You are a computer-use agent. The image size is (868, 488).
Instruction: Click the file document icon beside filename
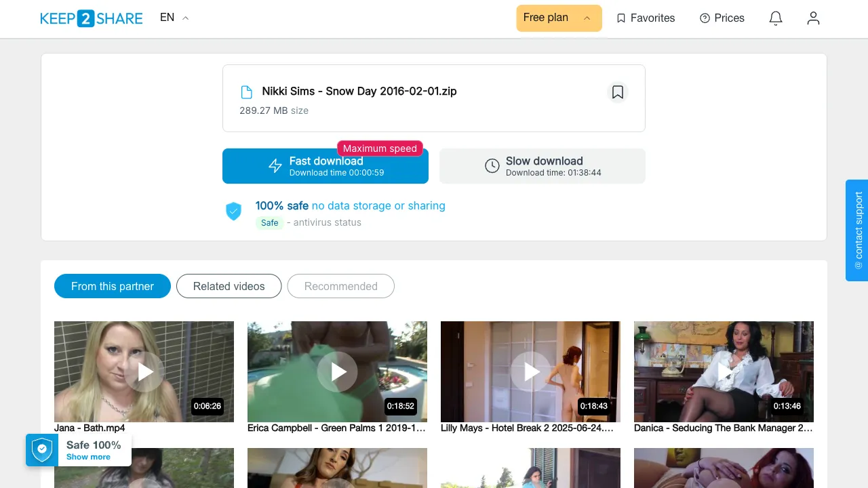(247, 92)
